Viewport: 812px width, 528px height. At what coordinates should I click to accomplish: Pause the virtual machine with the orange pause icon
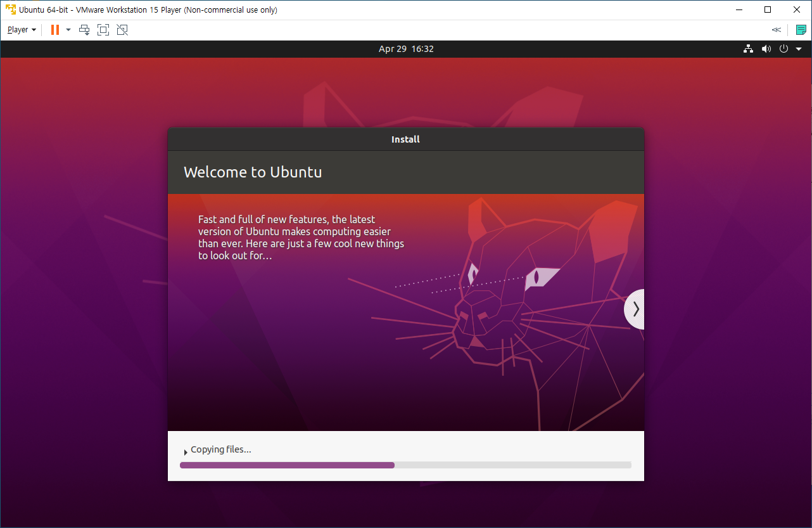coord(55,30)
